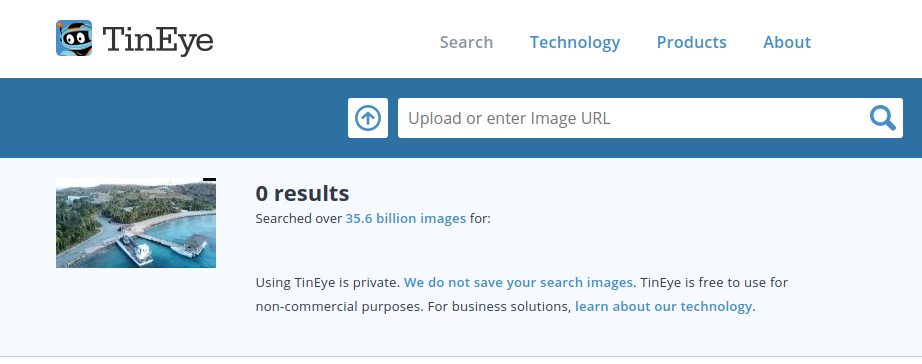Image resolution: width=922 pixels, height=364 pixels.
Task: Go to the About page
Action: (787, 42)
